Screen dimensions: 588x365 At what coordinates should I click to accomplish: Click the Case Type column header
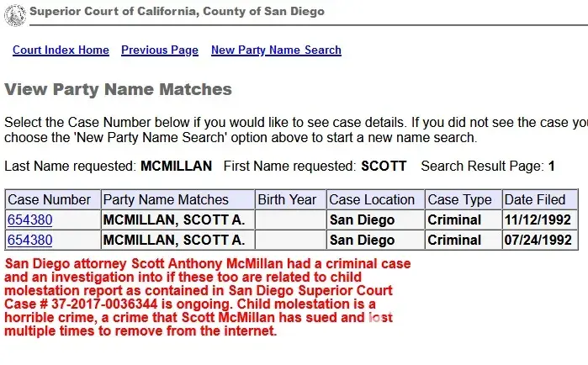tap(460, 200)
